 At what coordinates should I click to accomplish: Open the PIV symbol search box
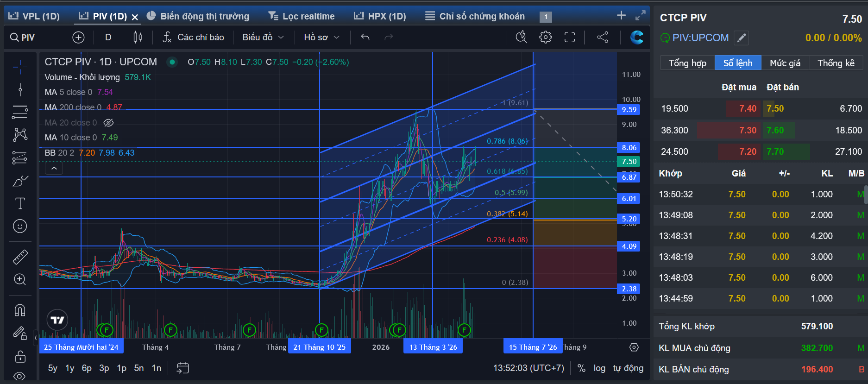tap(23, 38)
